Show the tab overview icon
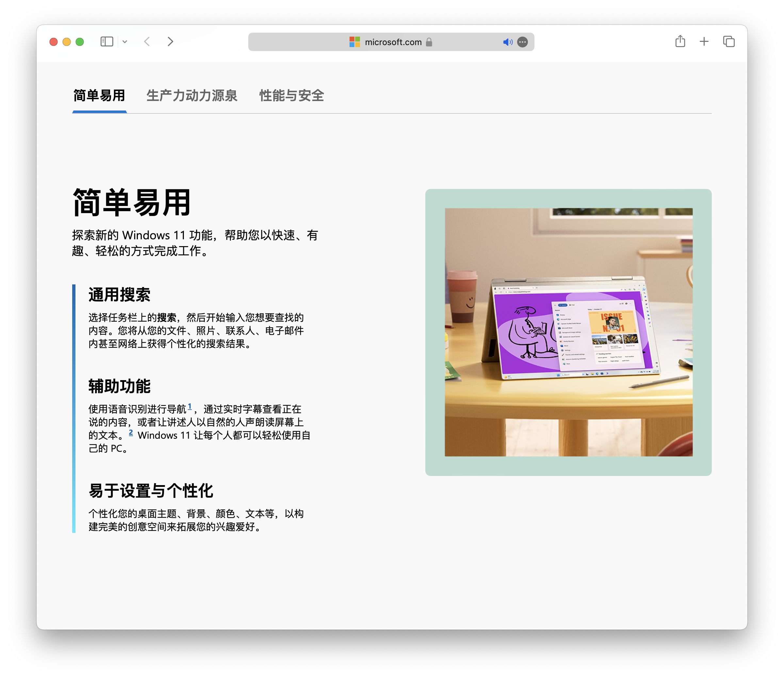This screenshot has width=784, height=678. tap(729, 42)
